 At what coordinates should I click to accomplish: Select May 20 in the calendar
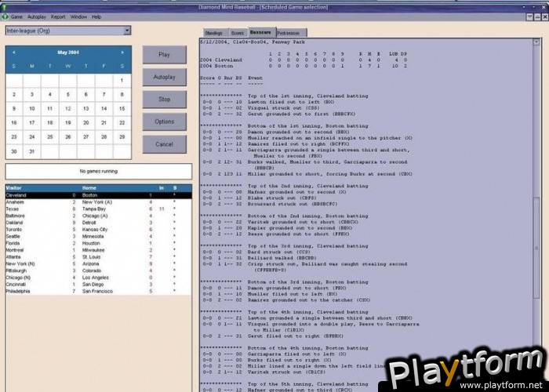(85, 123)
